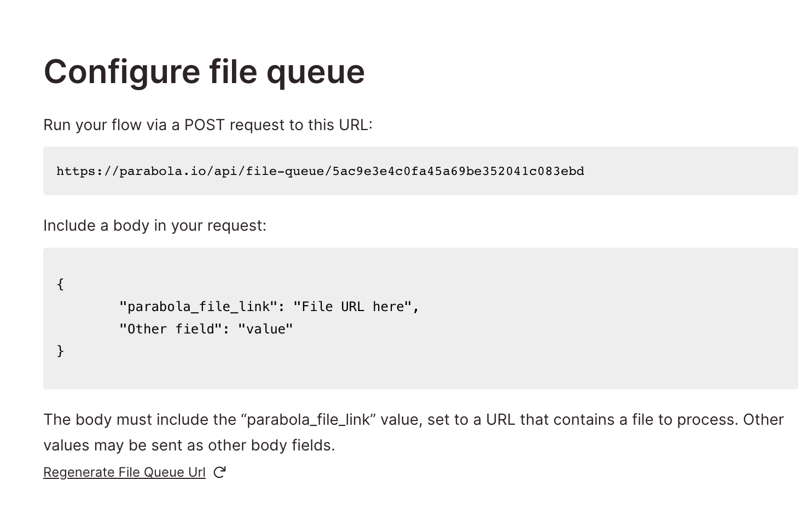Screen dimensions: 812x527
Task: Click the Regenerate File Queue Url text
Action: [x=124, y=472]
